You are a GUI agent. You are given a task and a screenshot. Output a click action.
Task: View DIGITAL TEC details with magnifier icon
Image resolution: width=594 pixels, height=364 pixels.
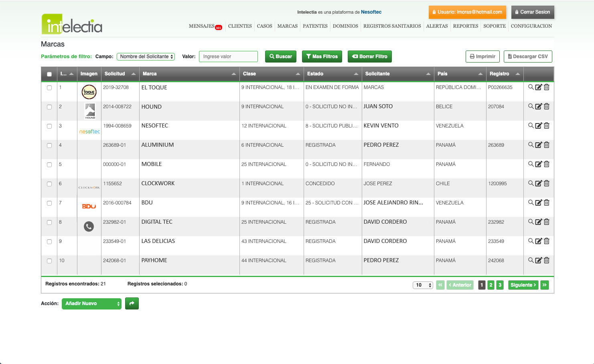click(x=531, y=222)
